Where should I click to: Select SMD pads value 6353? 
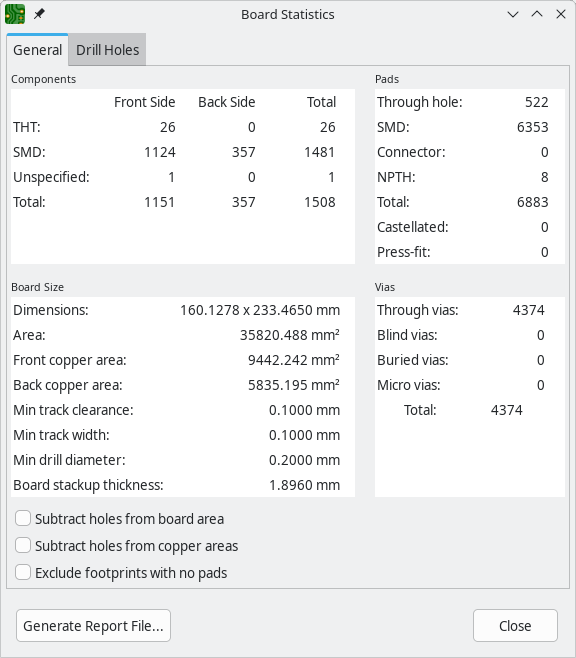click(x=532, y=127)
